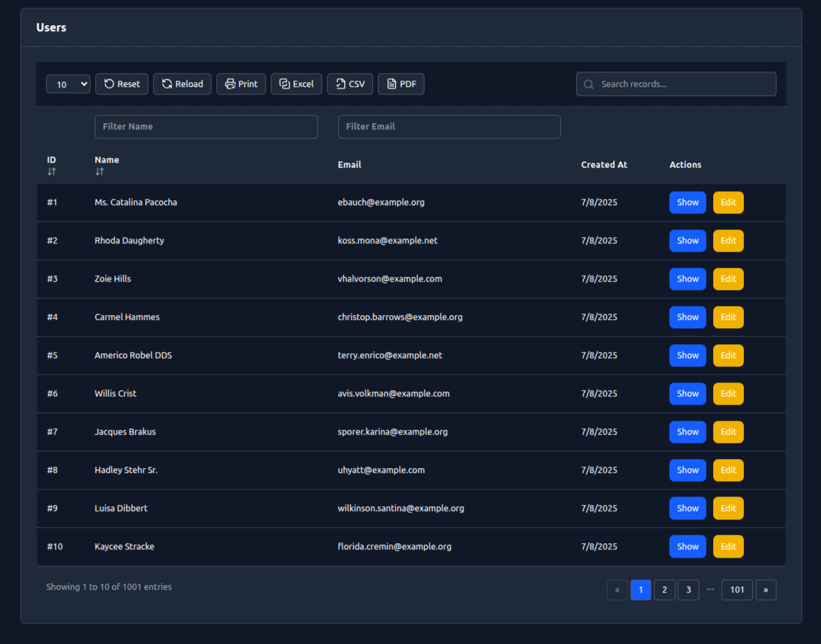Viewport: 821px width, 644px height.
Task: Click the Created At column header
Action: pos(604,164)
